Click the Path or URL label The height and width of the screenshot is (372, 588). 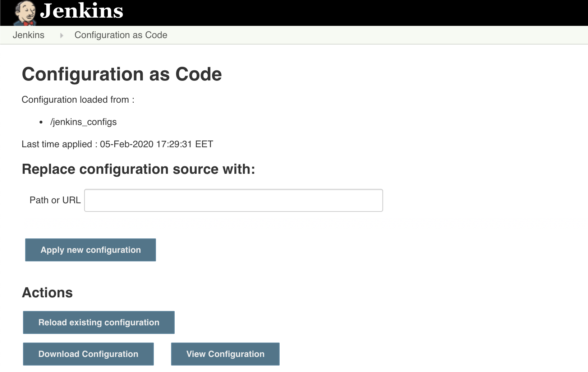tap(55, 200)
